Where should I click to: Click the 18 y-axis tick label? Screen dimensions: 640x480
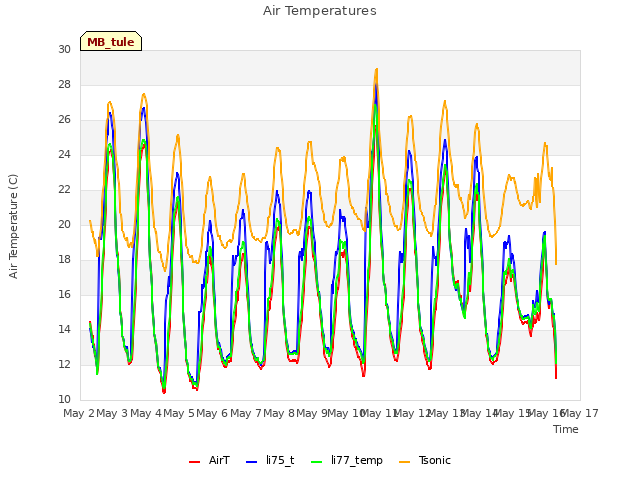[x=64, y=260]
